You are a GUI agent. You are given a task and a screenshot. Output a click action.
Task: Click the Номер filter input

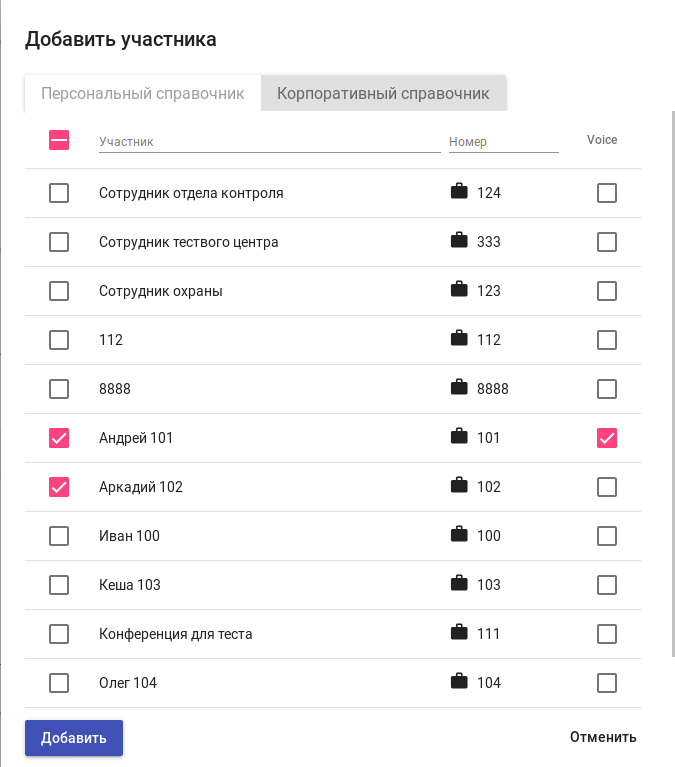(503, 142)
